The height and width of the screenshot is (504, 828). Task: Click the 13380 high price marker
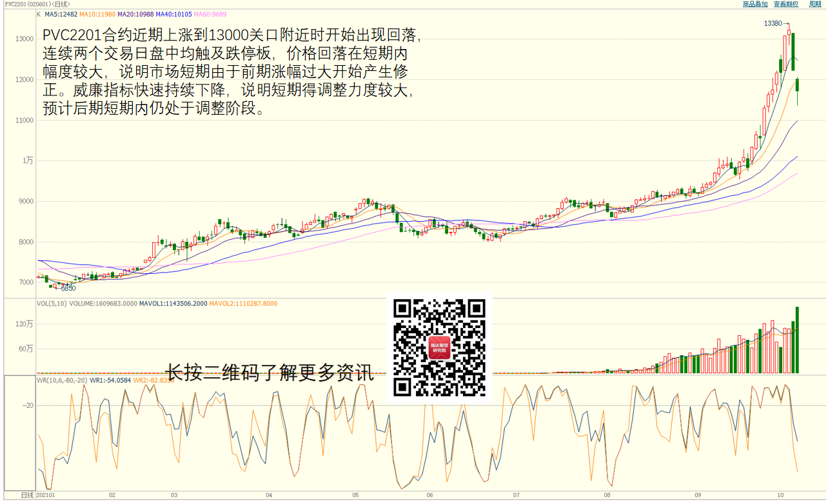coord(773,24)
